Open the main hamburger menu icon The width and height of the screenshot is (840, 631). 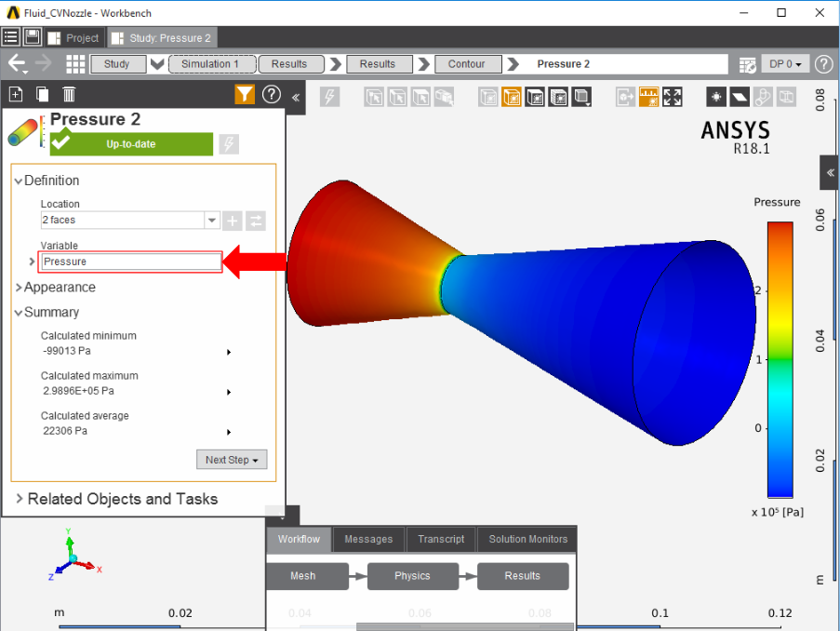point(11,37)
